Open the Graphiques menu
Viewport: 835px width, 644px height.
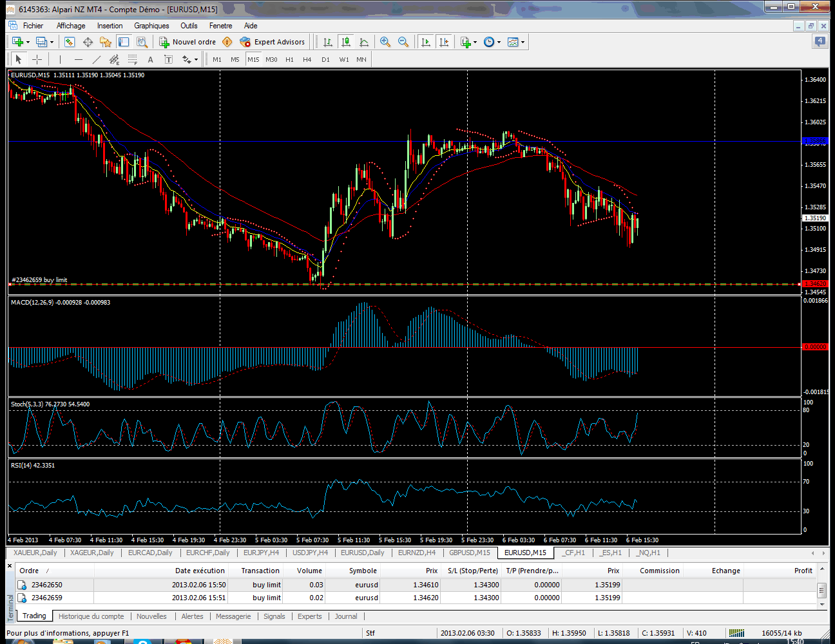(151, 26)
